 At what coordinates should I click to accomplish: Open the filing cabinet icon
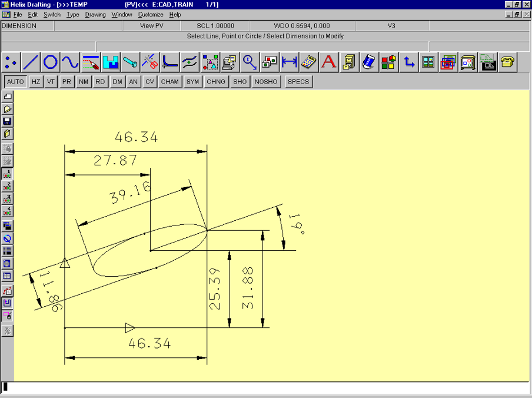(348, 62)
